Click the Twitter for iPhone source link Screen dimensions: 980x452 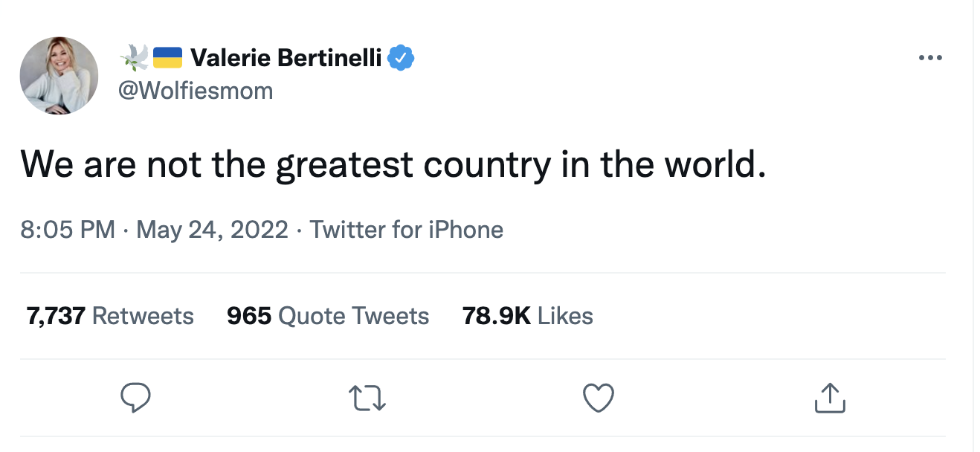406,229
